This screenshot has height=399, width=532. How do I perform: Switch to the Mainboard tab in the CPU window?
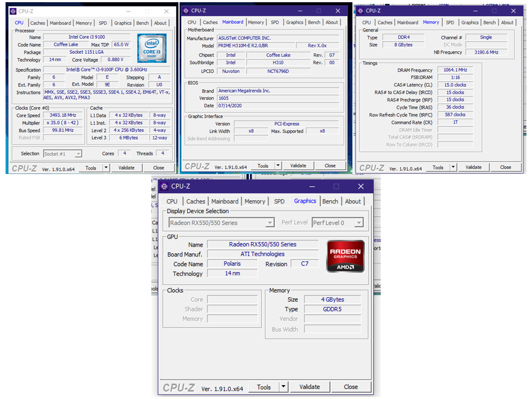coord(60,23)
